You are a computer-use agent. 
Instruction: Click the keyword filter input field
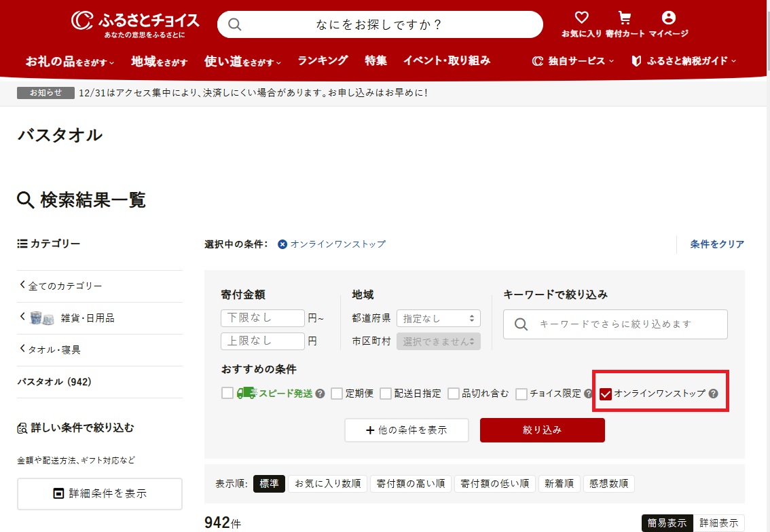(x=615, y=324)
